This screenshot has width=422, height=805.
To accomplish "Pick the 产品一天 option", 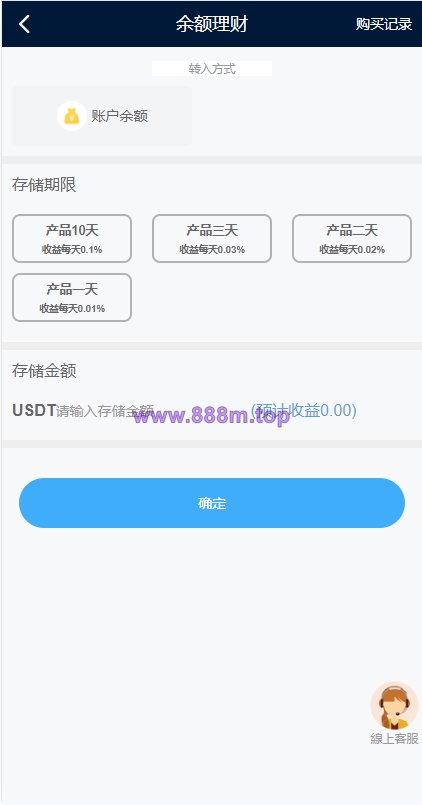I will click(72, 297).
